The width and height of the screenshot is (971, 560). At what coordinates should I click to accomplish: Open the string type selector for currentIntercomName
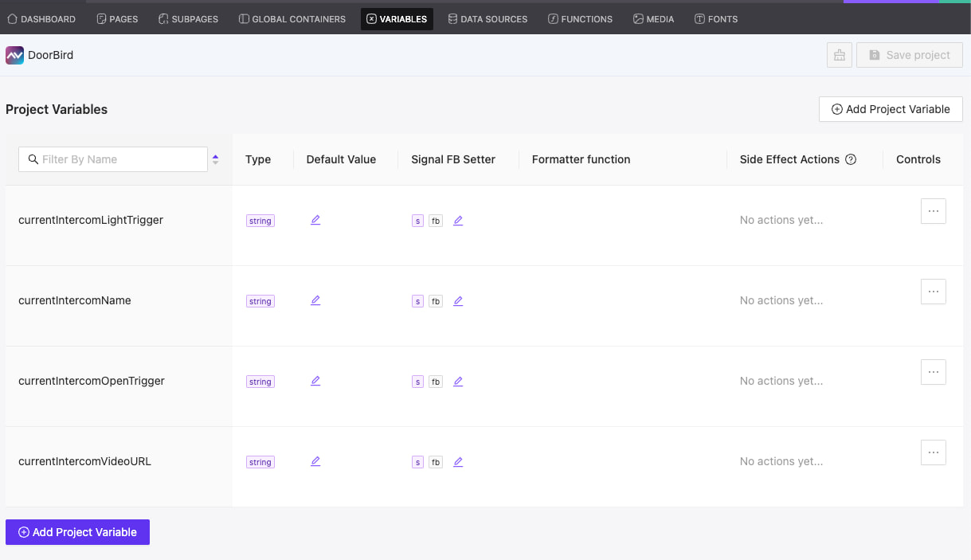[x=260, y=300]
